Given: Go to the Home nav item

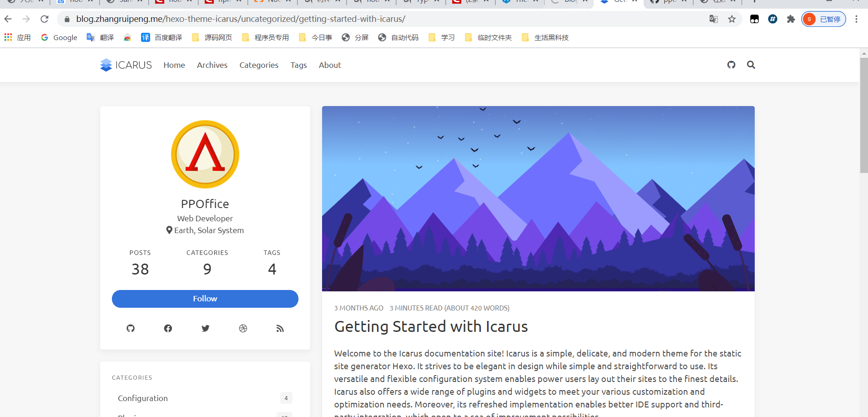Looking at the screenshot, I should [174, 65].
